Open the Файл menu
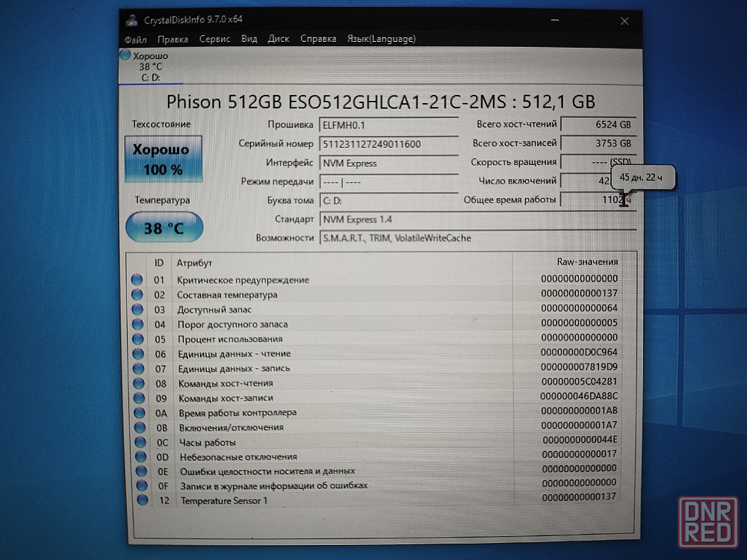Screen dimensions: 747x560 136,40
